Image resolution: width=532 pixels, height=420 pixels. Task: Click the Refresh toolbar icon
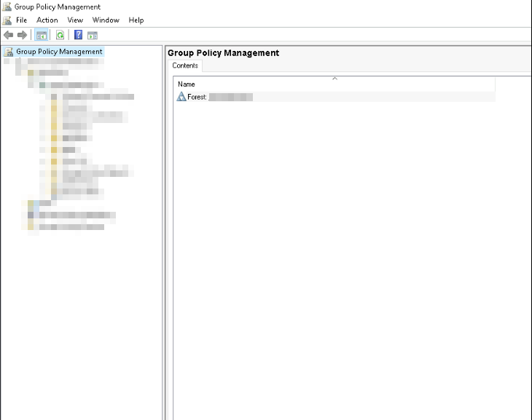coord(60,35)
